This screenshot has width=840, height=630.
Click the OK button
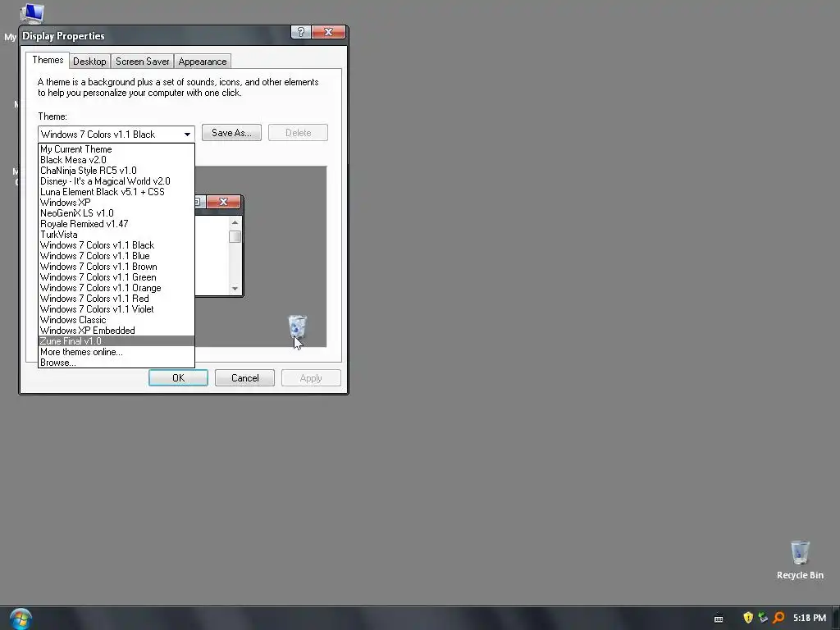click(x=178, y=377)
